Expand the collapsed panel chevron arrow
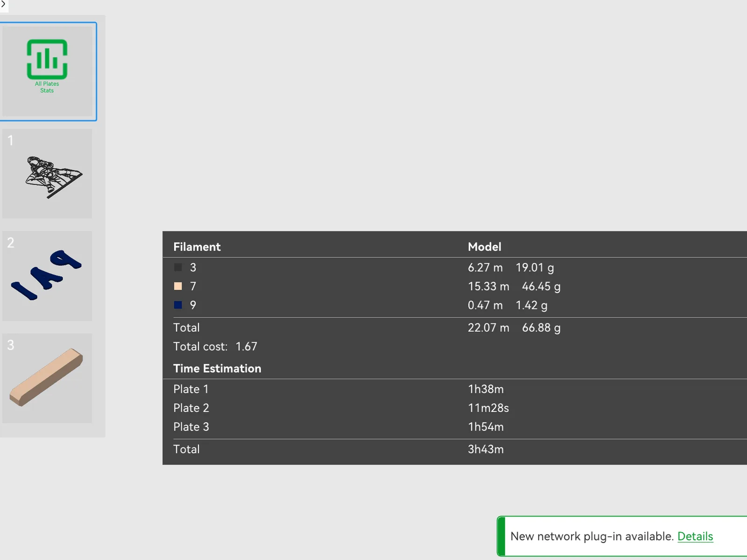This screenshot has height=560, width=747. (4, 5)
